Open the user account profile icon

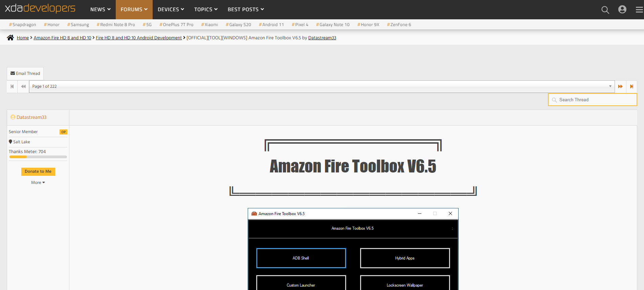(x=622, y=9)
